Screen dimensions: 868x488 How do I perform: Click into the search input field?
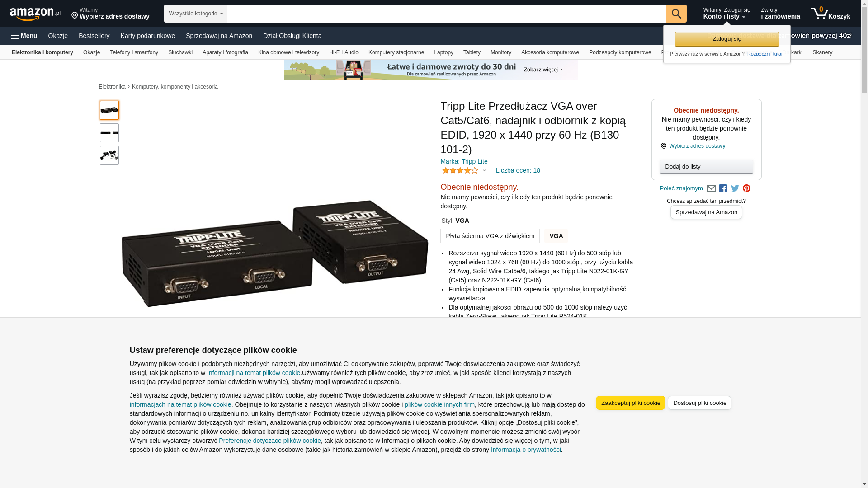pos(447,14)
